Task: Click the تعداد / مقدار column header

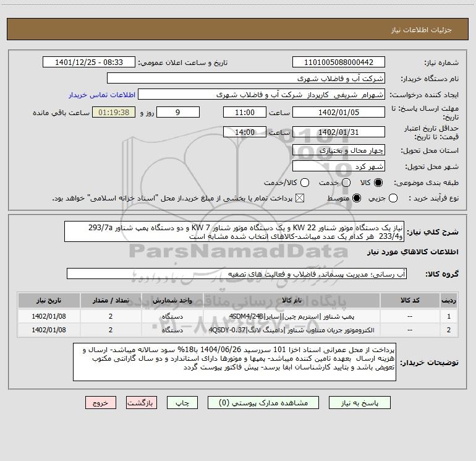Action: coord(111,300)
